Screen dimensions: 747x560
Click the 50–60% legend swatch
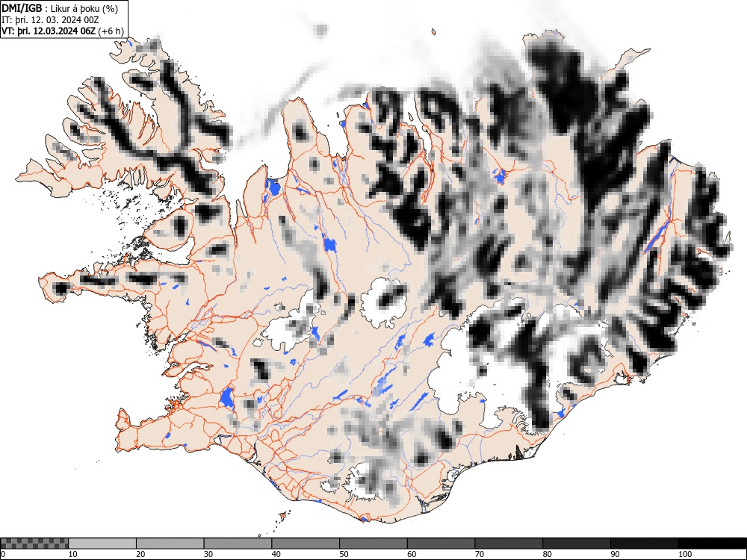(373, 544)
